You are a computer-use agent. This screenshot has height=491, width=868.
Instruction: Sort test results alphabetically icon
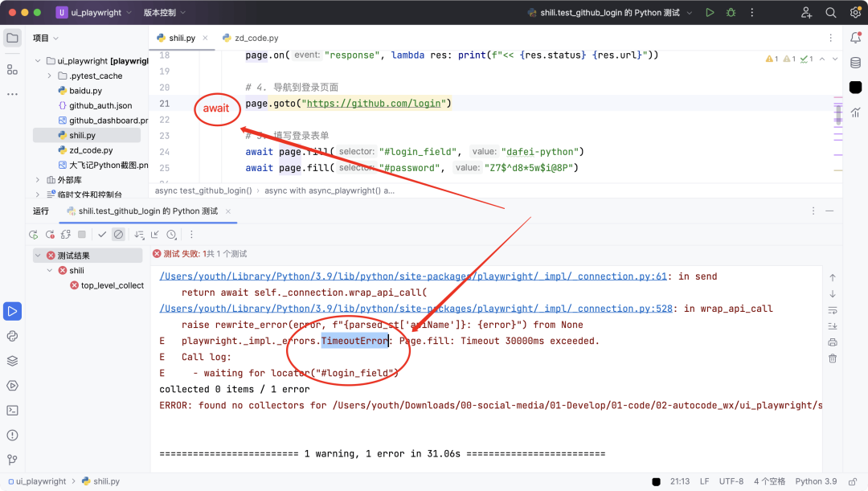point(139,235)
